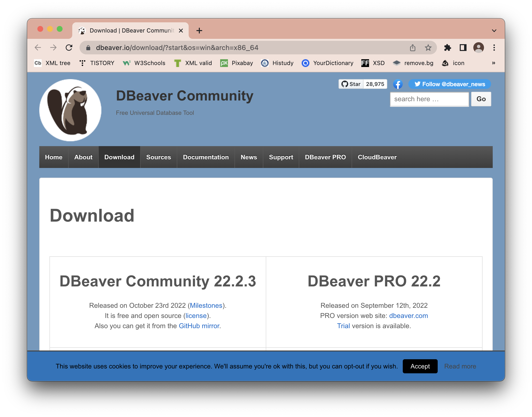Open the Sources menu item

click(159, 157)
